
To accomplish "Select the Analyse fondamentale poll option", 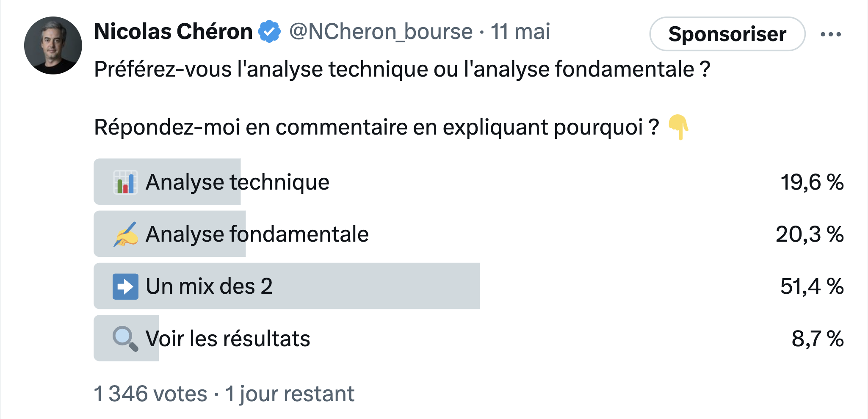I will [469, 234].
